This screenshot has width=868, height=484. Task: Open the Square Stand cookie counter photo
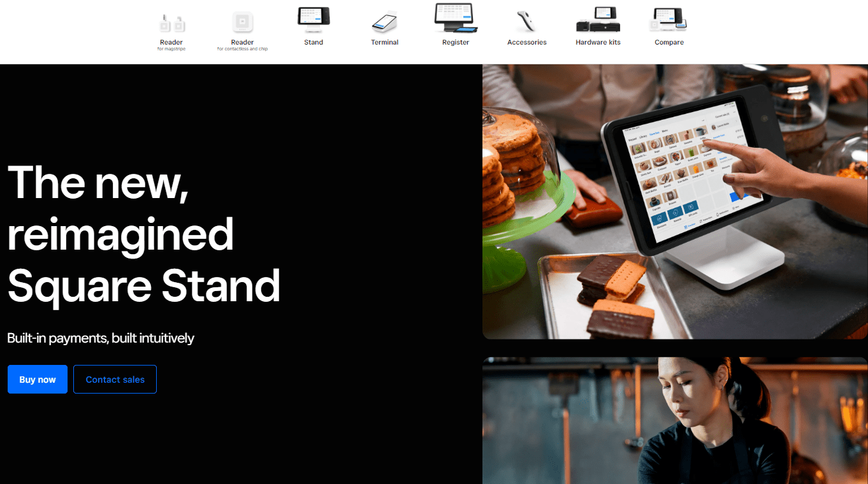point(675,202)
